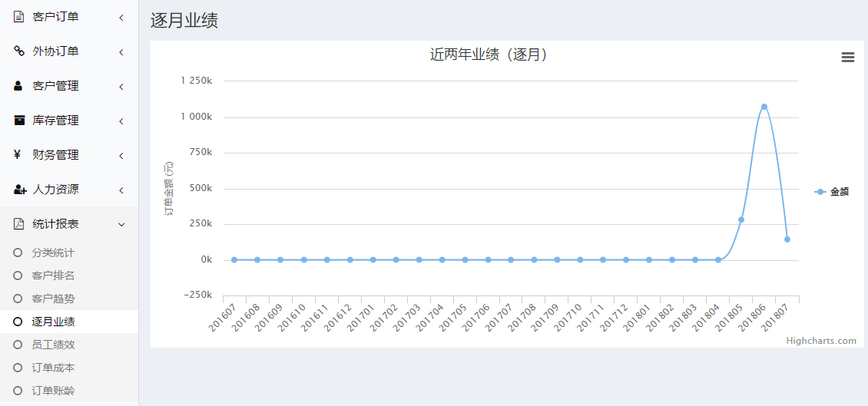Click the 库存管理 archive box icon
Screen dimensions: 868x406
[x=19, y=120]
